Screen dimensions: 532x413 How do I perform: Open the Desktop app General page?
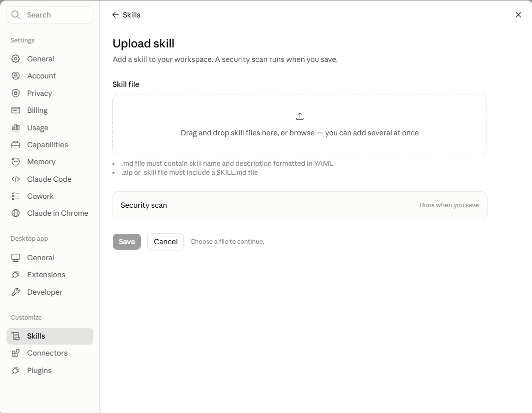[50, 258]
